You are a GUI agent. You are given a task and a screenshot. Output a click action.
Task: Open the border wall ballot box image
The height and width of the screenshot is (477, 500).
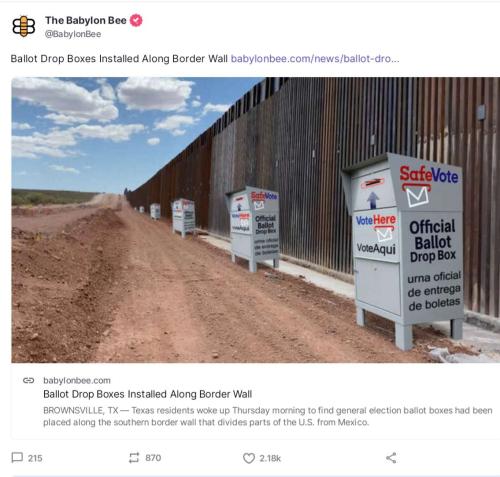click(256, 220)
